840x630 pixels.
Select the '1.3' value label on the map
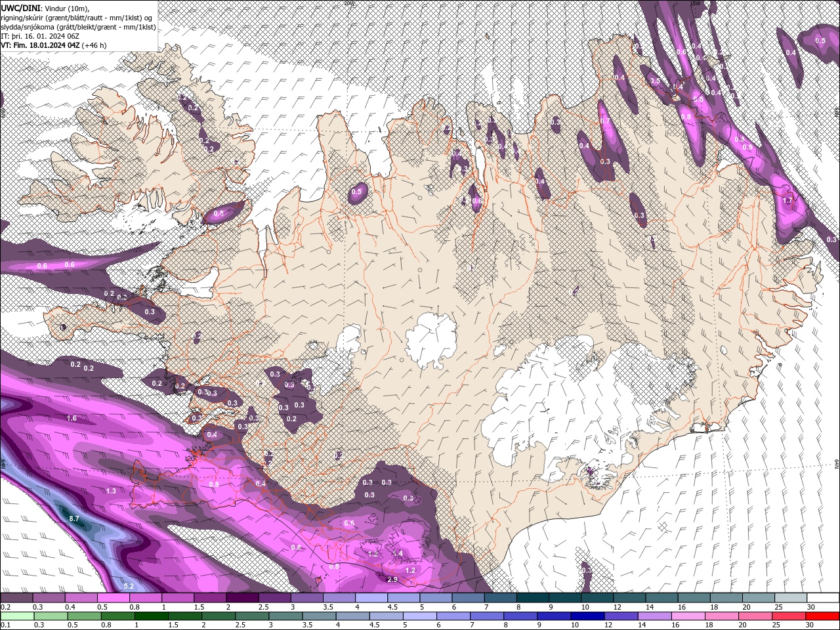[111, 490]
